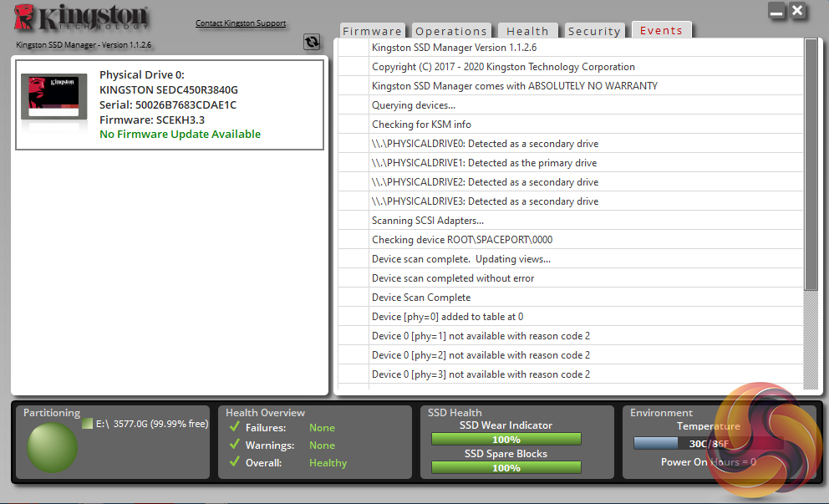Select 'Device scan completed without error' row
The image size is (829, 504).
pyautogui.click(x=571, y=278)
